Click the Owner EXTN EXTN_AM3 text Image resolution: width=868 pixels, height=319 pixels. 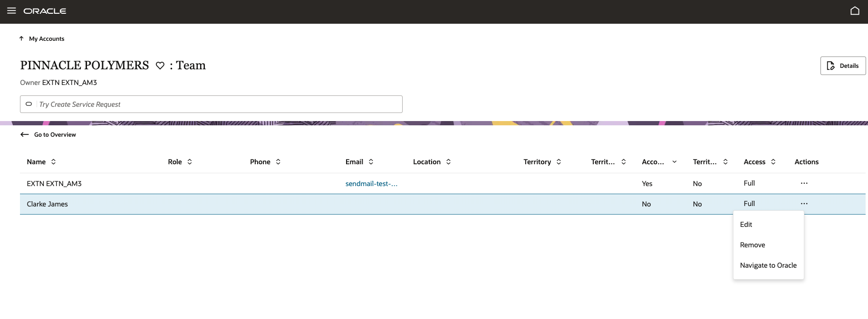[58, 83]
